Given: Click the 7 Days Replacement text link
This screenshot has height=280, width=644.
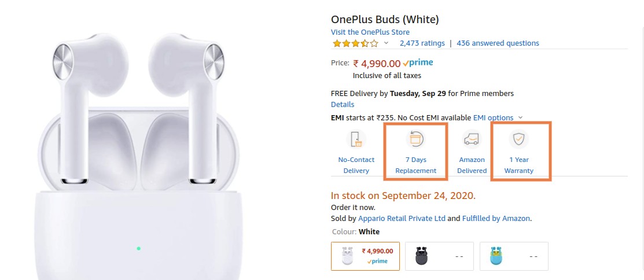Looking at the screenshot, I should coord(415,165).
